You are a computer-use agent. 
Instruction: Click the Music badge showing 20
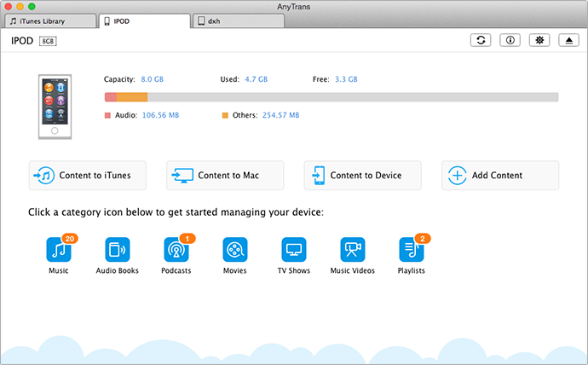coord(70,239)
